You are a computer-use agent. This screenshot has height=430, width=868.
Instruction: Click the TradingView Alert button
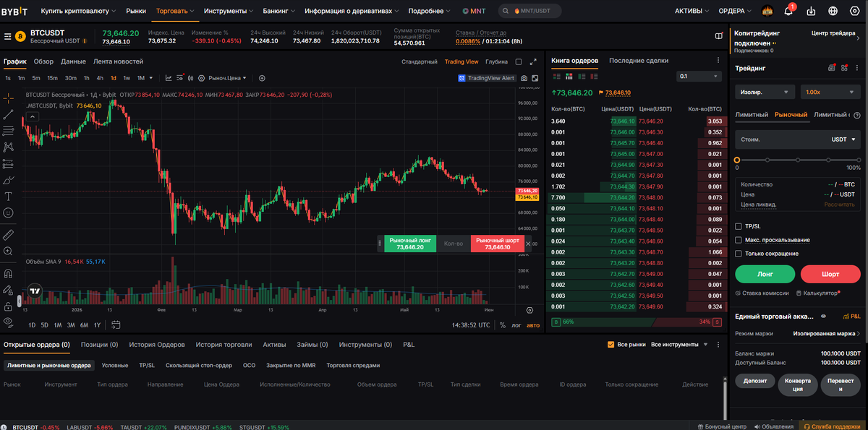click(x=487, y=78)
